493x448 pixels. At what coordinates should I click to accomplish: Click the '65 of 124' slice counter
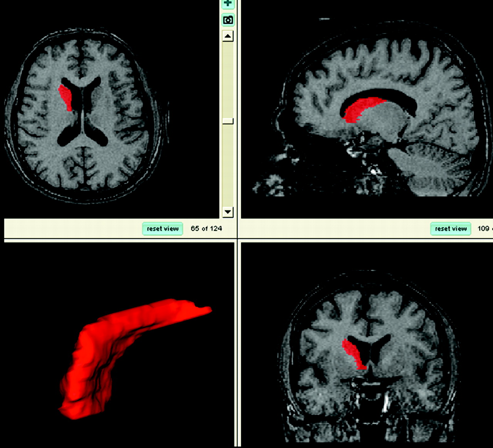click(x=206, y=228)
